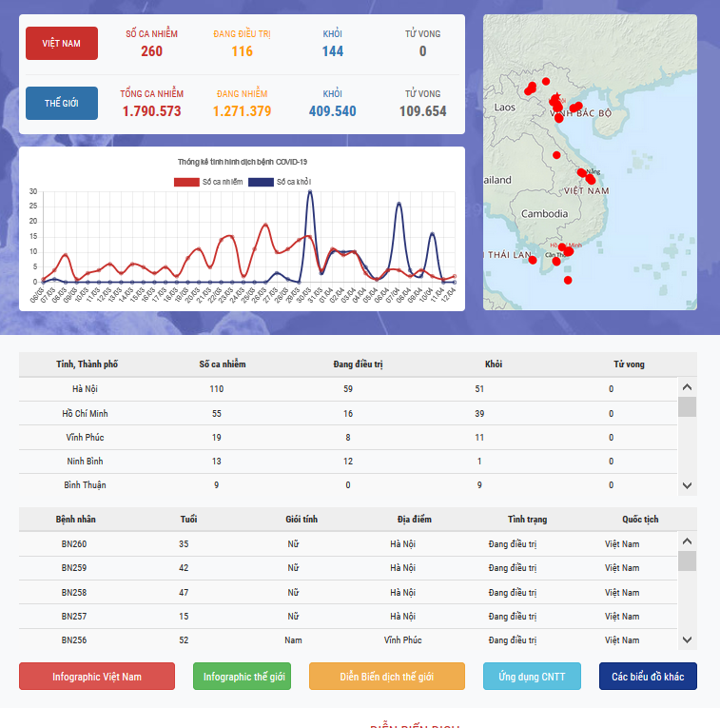
Task: Select the southernmost red marker on map
Action: 568,280
